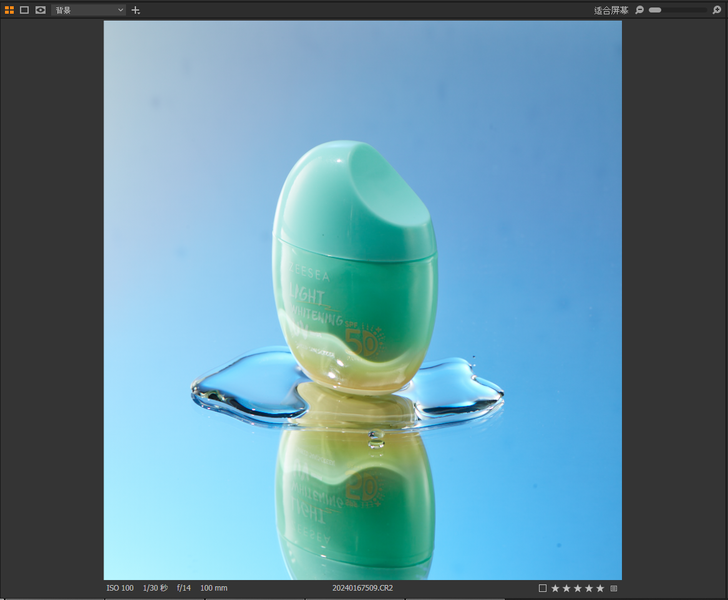Screen dimensions: 728x600
Task: Click the sunscreen bottle photo
Action: point(363,300)
